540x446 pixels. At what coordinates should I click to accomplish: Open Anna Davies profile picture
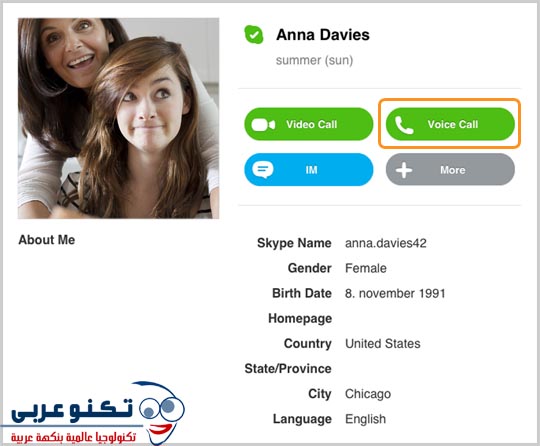(x=118, y=118)
